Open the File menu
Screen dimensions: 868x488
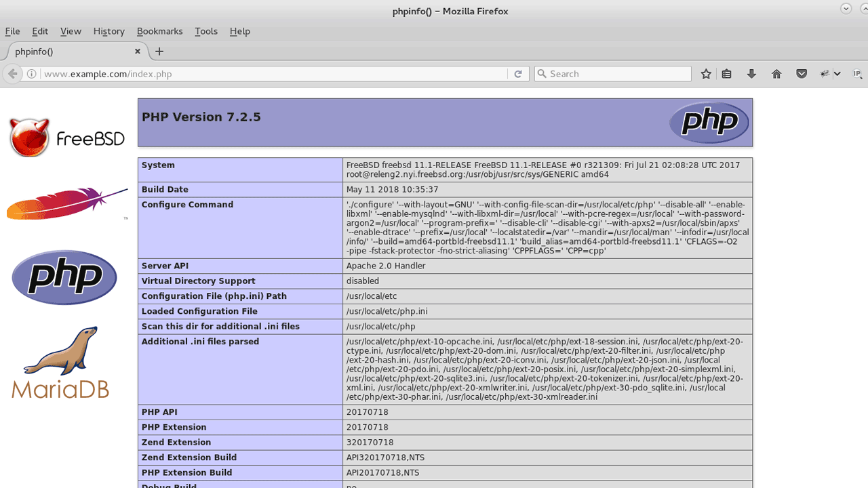12,31
